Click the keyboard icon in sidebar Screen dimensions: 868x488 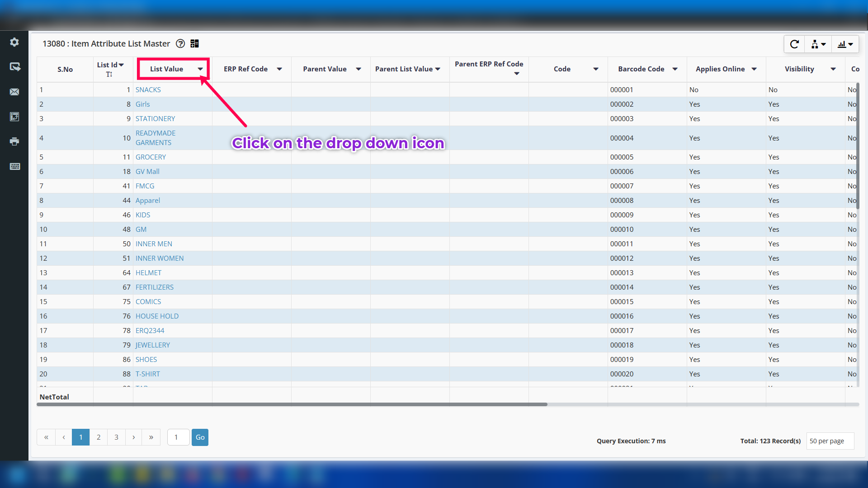(14, 166)
